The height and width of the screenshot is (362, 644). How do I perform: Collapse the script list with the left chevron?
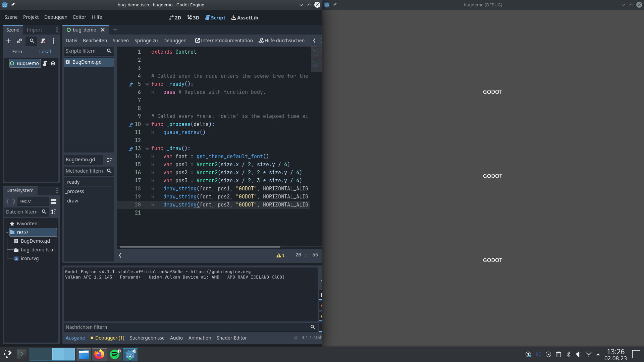pyautogui.click(x=120, y=255)
